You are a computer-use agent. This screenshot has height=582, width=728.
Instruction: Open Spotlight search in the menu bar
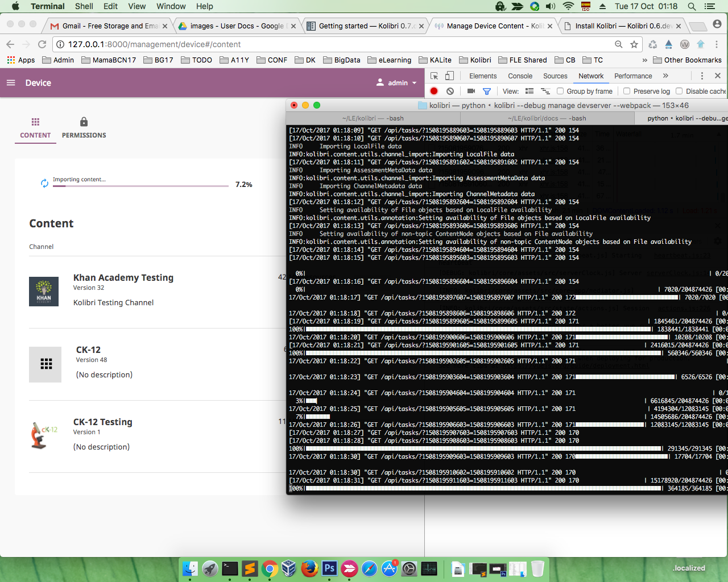[692, 6]
